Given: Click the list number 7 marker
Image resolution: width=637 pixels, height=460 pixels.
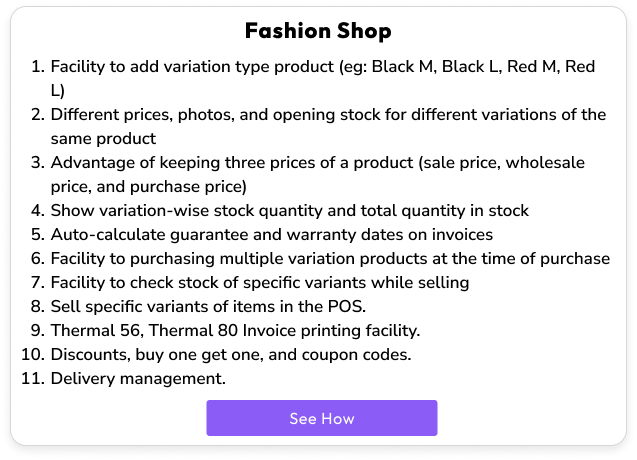Looking at the screenshot, I should 37,282.
